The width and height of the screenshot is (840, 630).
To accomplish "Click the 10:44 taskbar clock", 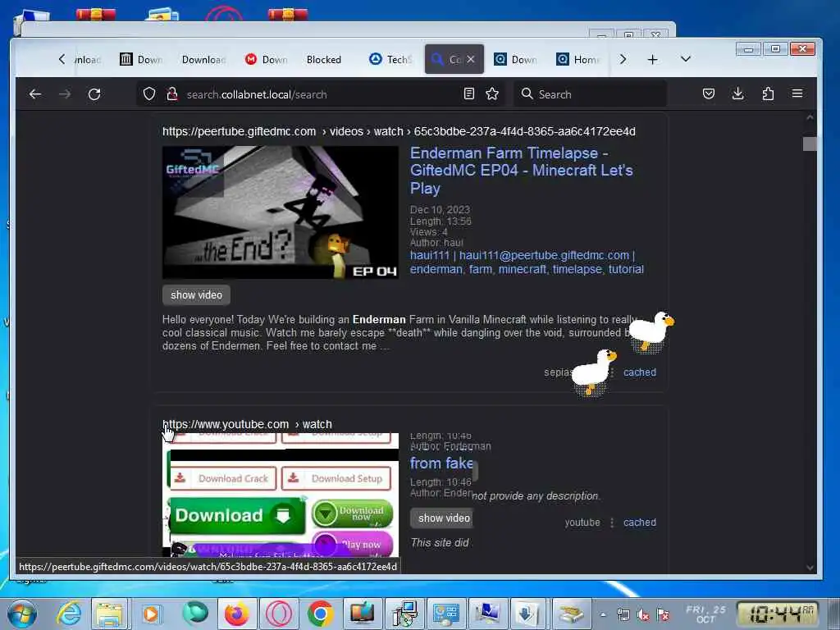I will [x=778, y=614].
